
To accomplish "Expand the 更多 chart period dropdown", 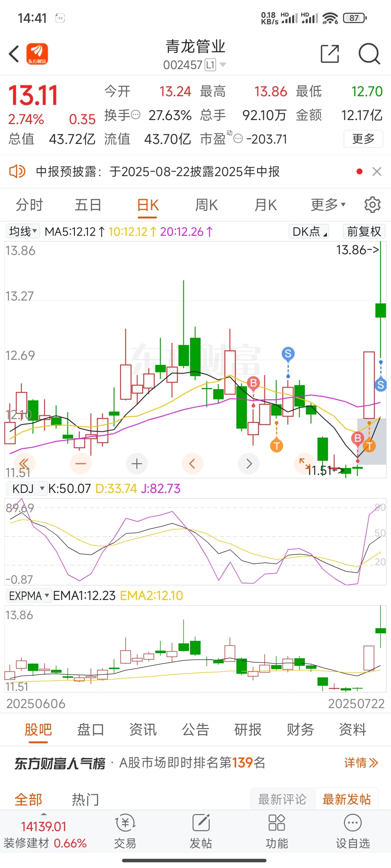I will 328,205.
